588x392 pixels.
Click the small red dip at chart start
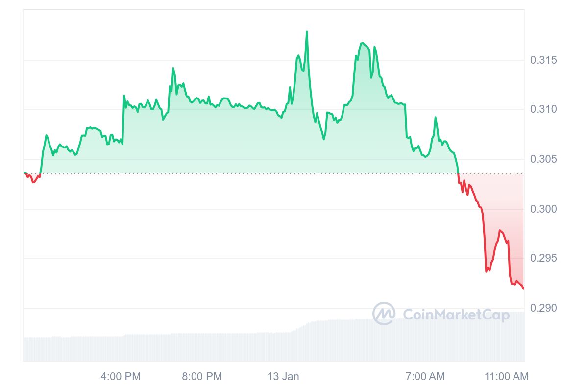click(33, 182)
